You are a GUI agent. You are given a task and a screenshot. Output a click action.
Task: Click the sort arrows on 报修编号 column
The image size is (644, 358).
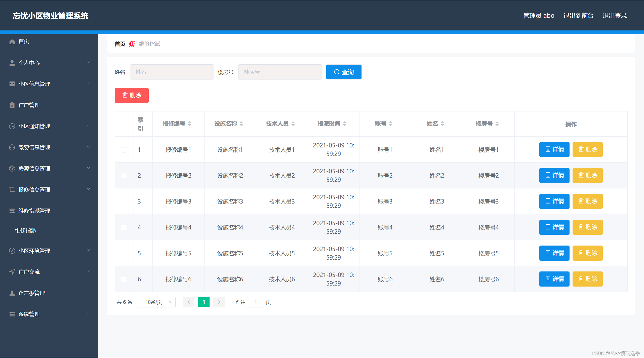pos(190,124)
